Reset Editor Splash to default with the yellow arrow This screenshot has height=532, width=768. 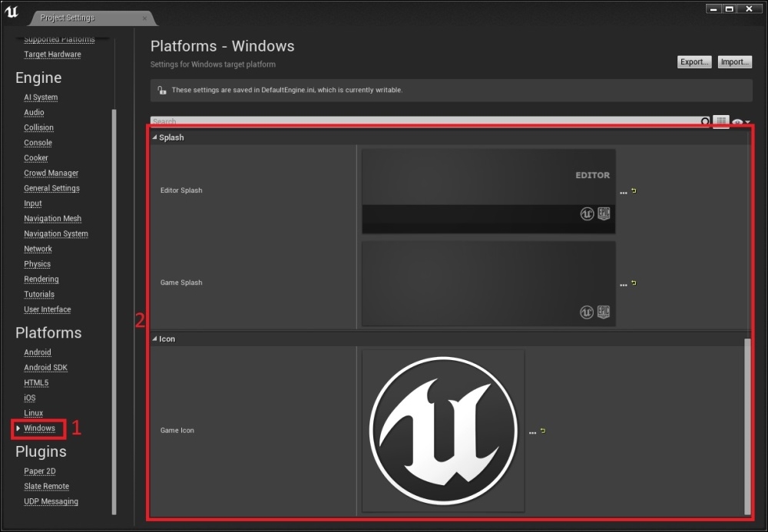tap(634, 191)
